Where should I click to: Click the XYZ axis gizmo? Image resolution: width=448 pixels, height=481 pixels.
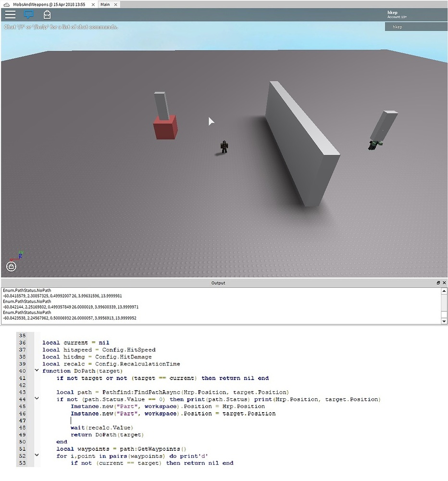coord(18,255)
